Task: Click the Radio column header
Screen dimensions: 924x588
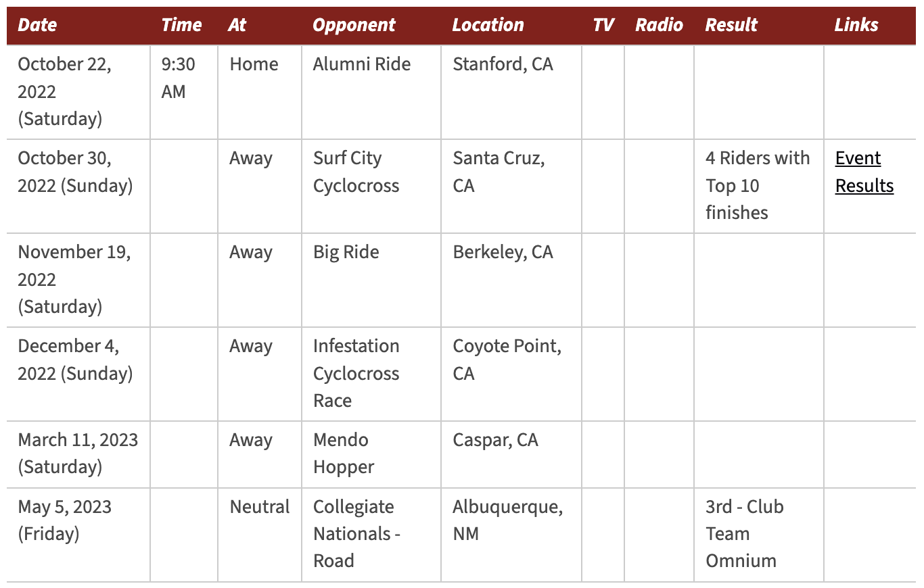Action: point(659,25)
